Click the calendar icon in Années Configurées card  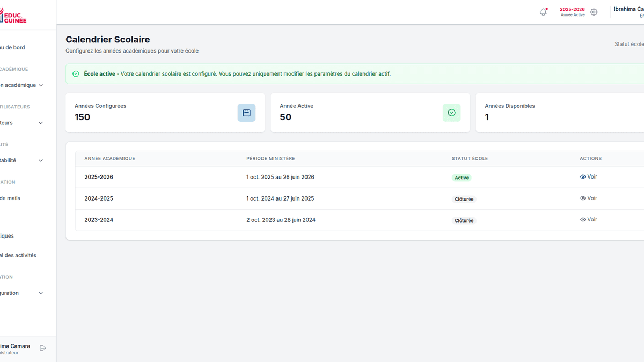(247, 113)
